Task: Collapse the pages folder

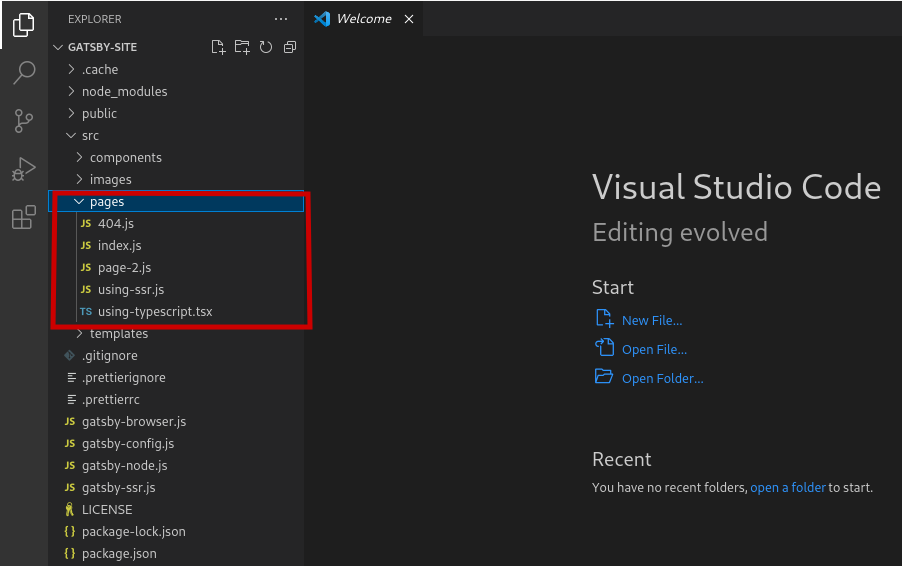Action: click(x=106, y=201)
